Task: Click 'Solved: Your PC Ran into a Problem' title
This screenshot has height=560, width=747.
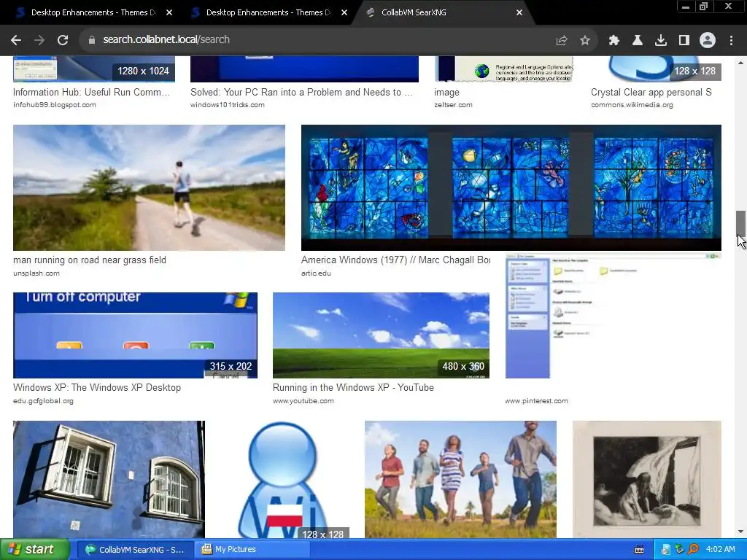Action: point(301,93)
